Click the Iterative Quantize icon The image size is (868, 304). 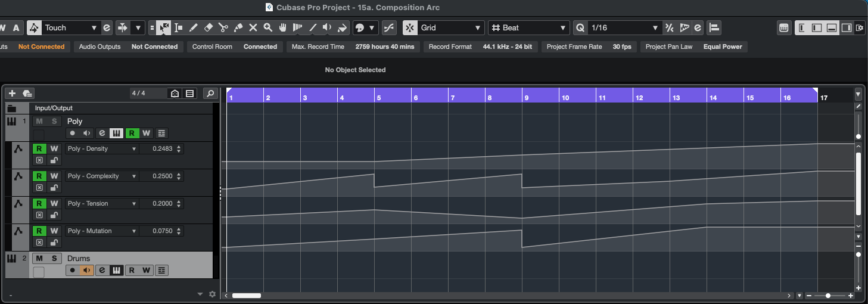(x=670, y=27)
